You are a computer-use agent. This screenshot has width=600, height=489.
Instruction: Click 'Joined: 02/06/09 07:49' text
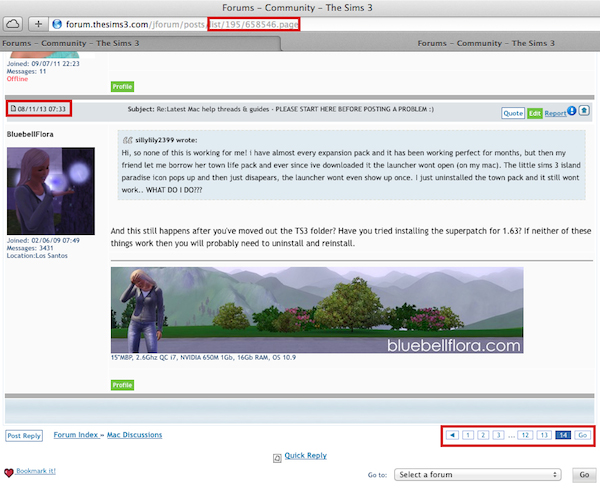[43, 240]
